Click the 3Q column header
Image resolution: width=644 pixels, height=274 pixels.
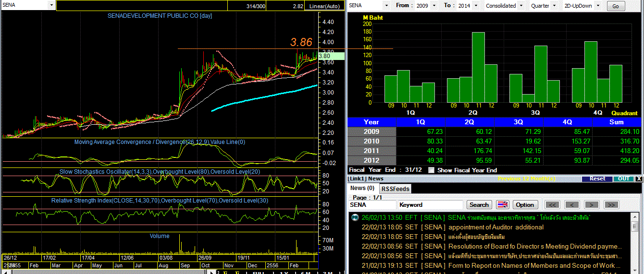click(x=519, y=122)
